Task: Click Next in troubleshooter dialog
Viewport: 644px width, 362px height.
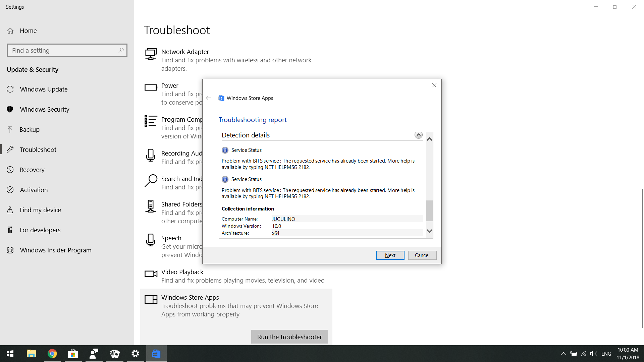Action: coord(390,255)
